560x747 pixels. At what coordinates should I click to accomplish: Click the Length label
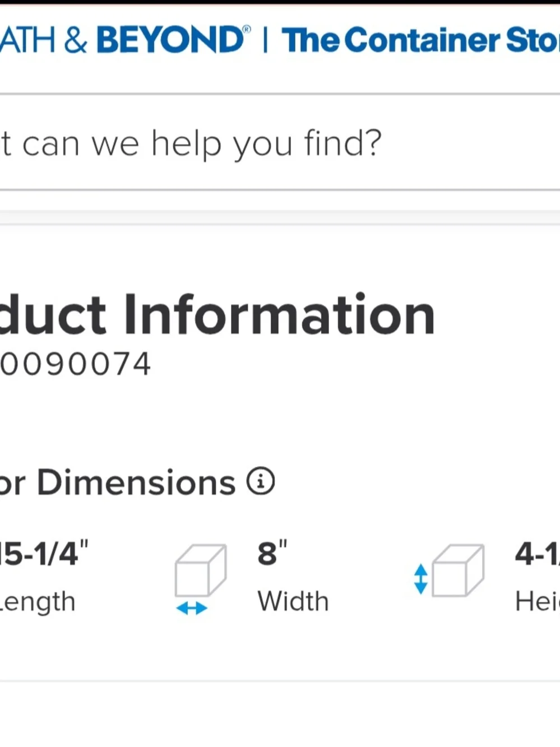pyautogui.click(x=38, y=602)
